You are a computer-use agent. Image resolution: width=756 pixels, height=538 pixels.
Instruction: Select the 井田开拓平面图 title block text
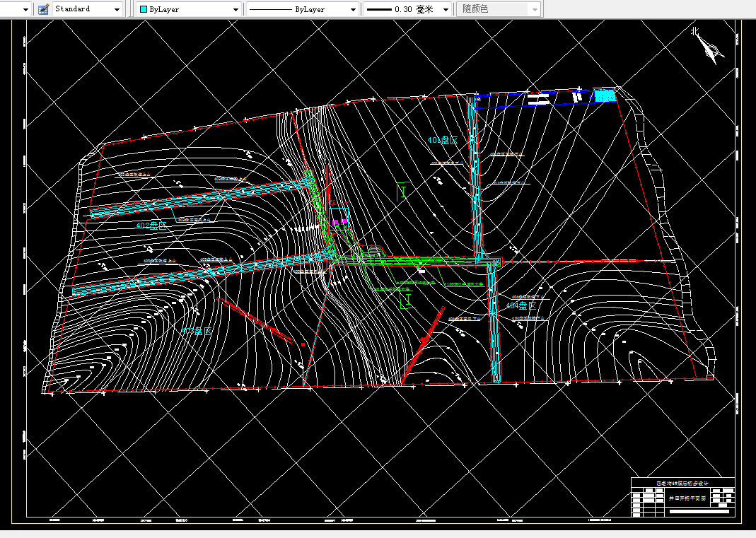pyautogui.click(x=687, y=498)
